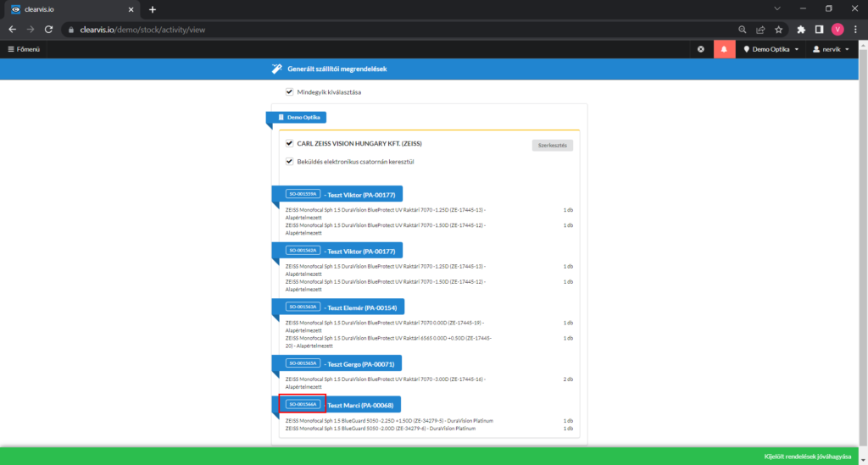This screenshot has height=465, width=868.
Task: Click Kijelölt rendelések jóváhagyása
Action: tap(807, 457)
